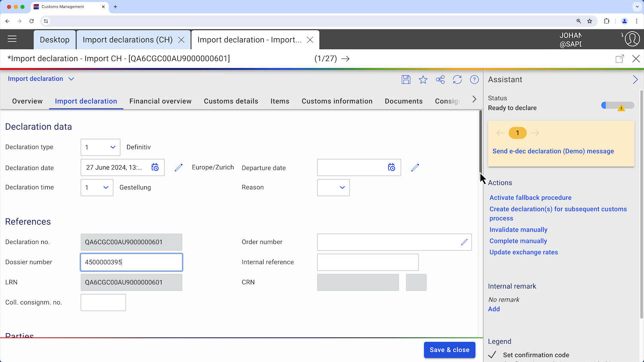Click Invalidate manually link

pos(518,230)
